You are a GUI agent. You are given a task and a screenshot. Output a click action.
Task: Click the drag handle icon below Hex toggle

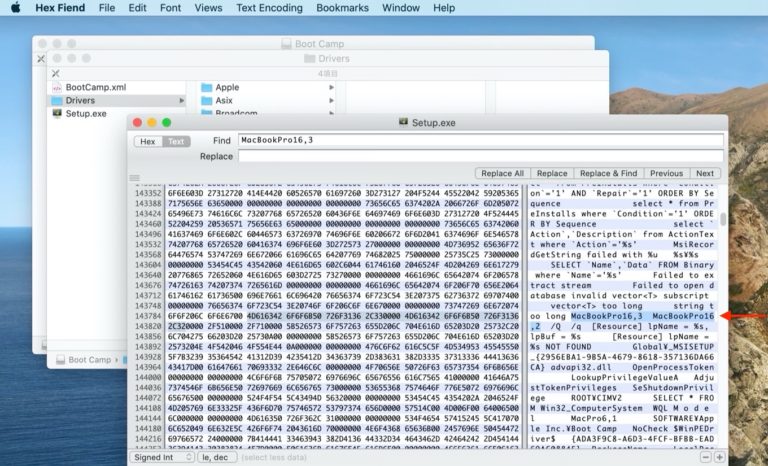pyautogui.click(x=134, y=178)
